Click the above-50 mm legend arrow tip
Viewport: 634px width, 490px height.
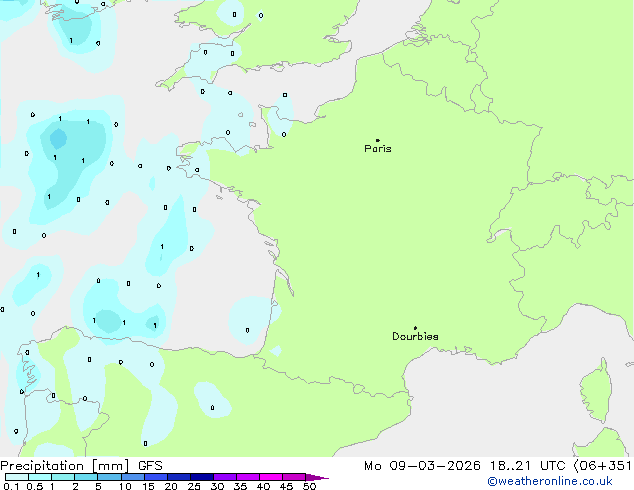317,477
